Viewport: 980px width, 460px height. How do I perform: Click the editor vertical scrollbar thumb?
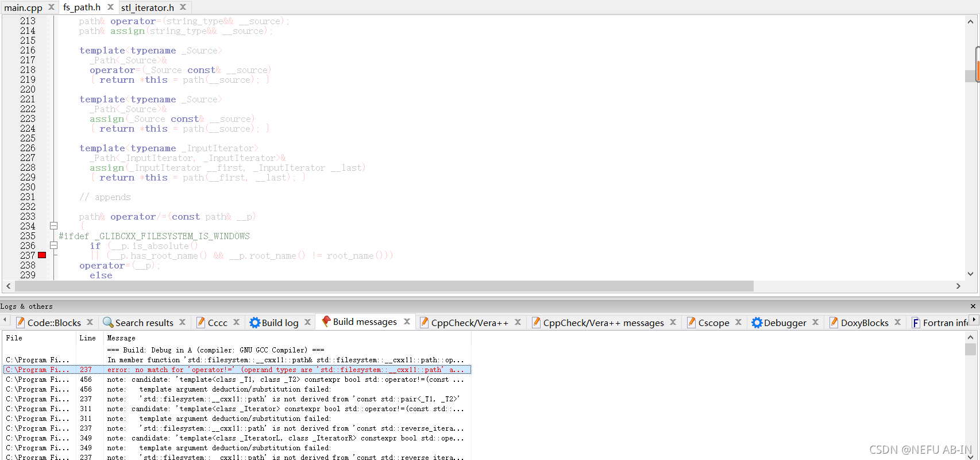(x=970, y=76)
